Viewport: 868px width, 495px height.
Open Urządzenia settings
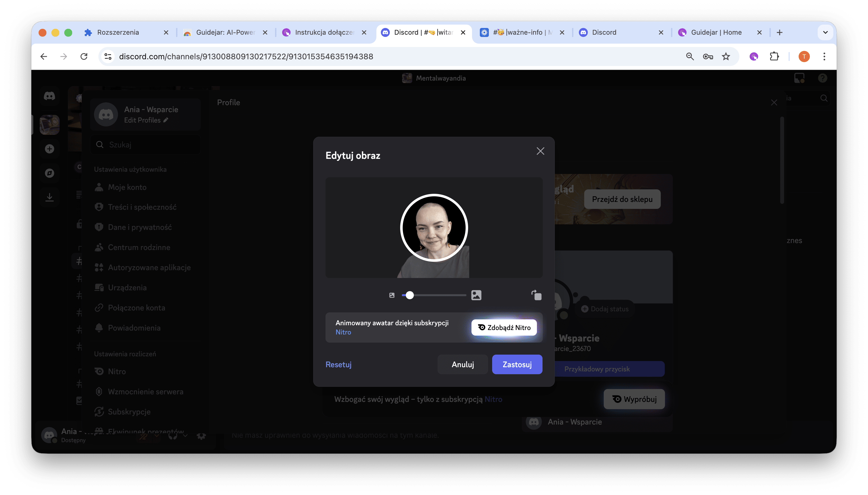[x=145, y=287]
